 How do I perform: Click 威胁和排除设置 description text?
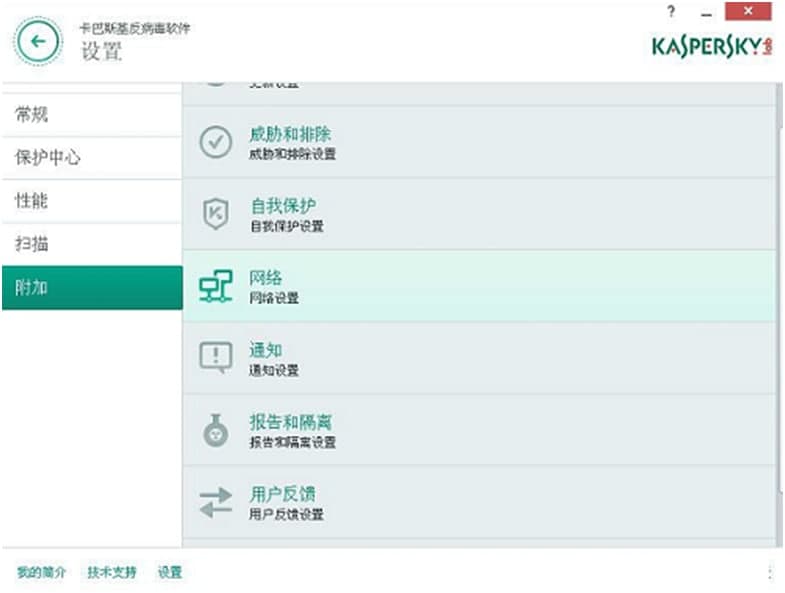point(293,154)
